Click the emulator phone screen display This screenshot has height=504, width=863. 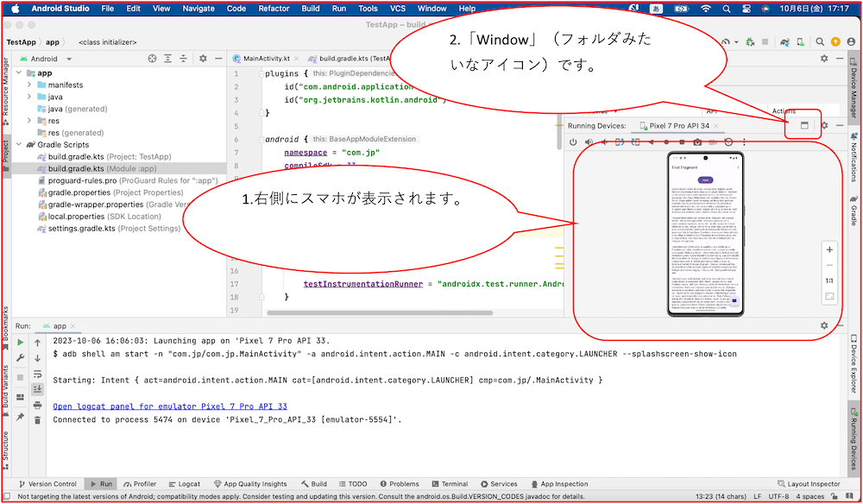[x=706, y=235]
